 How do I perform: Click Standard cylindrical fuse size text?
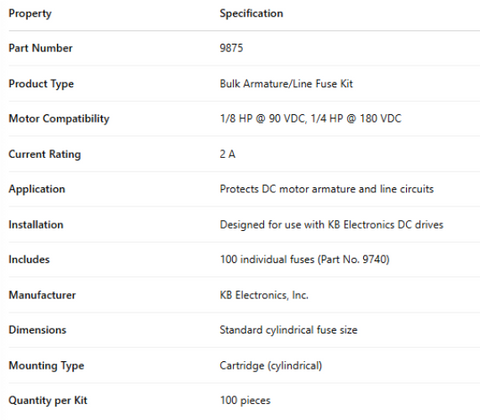coord(288,330)
